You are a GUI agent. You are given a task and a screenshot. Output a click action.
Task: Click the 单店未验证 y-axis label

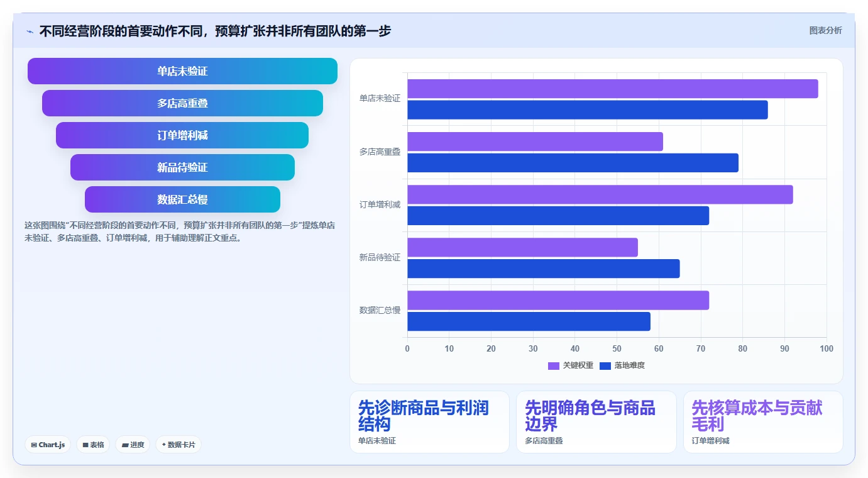point(380,99)
